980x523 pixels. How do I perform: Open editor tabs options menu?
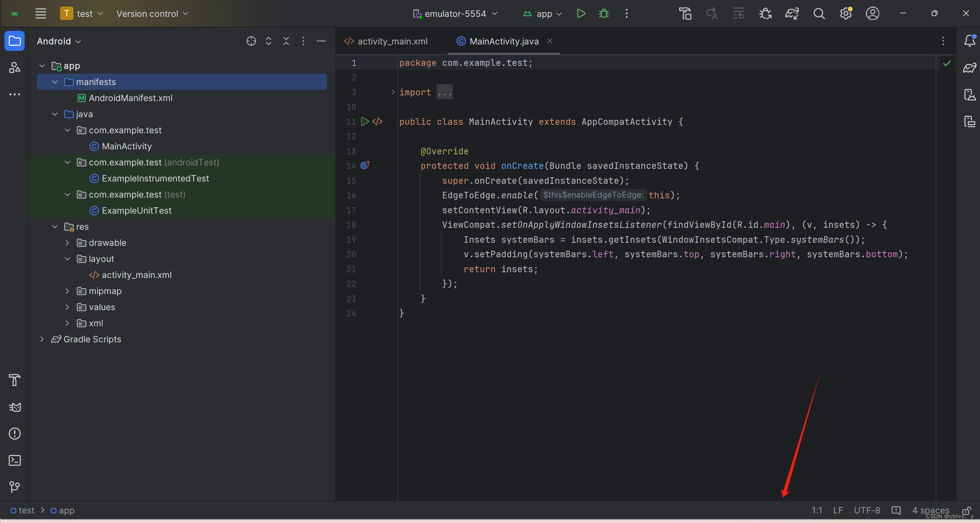pos(943,41)
